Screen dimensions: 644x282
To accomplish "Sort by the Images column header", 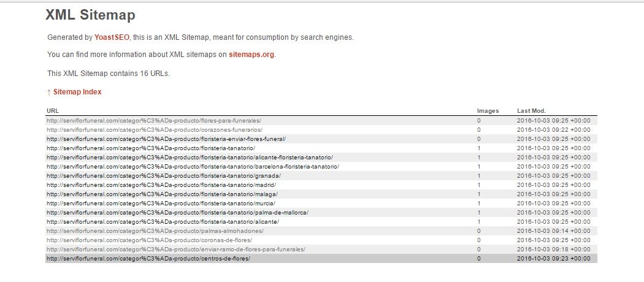I will click(488, 111).
